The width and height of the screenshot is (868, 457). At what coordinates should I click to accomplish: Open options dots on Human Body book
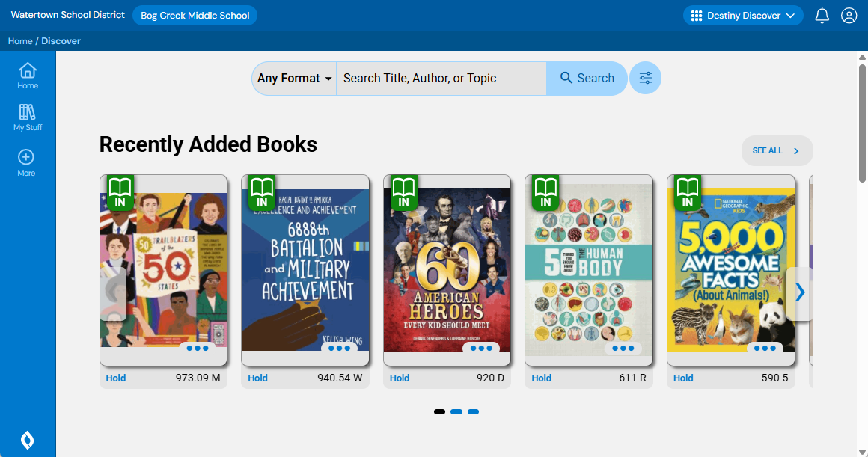coord(623,348)
